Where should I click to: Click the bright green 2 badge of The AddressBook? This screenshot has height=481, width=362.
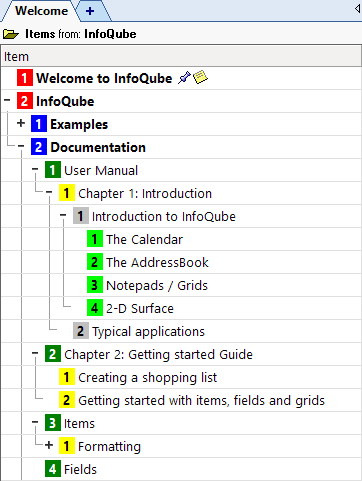[95, 262]
